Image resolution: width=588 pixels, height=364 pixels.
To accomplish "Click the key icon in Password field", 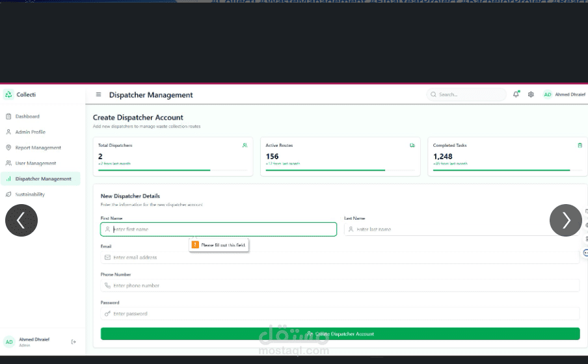I will (107, 313).
